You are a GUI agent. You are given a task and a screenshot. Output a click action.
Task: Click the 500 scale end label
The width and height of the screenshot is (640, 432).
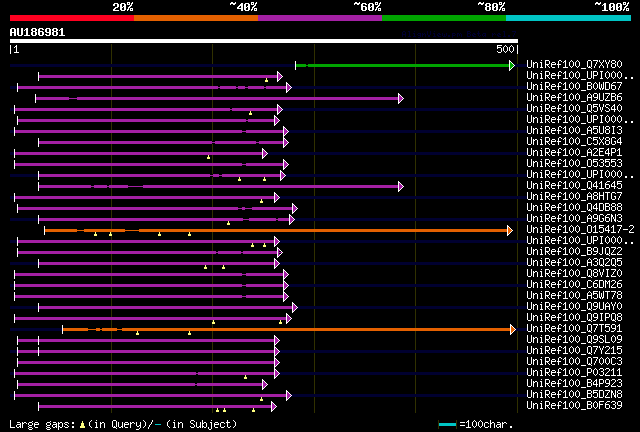point(505,49)
